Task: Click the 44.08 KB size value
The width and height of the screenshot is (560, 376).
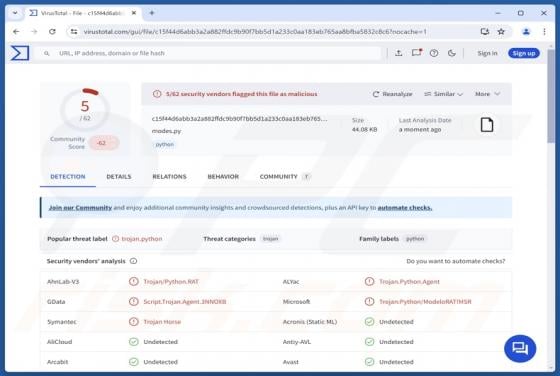Action: pyautogui.click(x=364, y=129)
